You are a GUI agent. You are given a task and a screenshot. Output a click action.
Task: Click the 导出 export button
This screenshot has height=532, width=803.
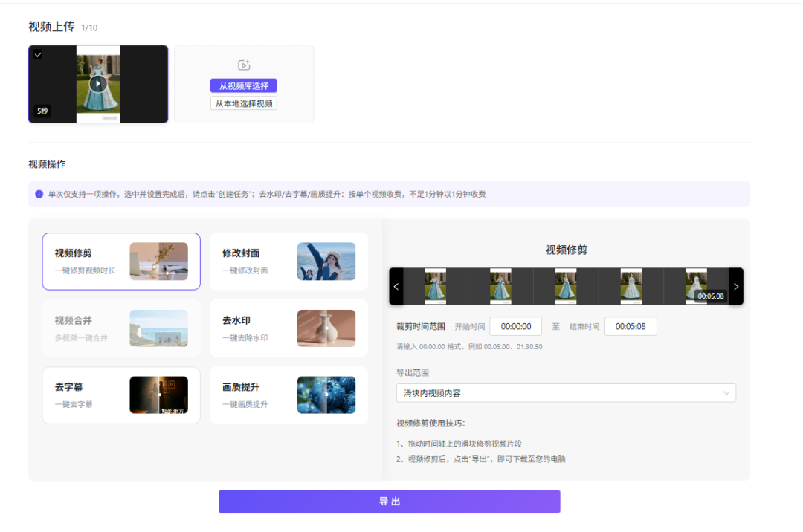click(x=389, y=502)
